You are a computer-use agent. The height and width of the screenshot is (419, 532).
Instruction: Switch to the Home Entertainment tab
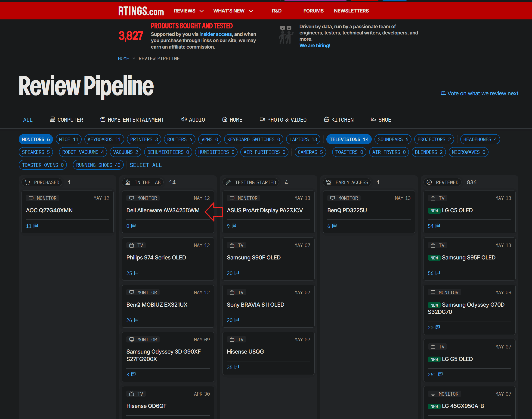point(132,120)
